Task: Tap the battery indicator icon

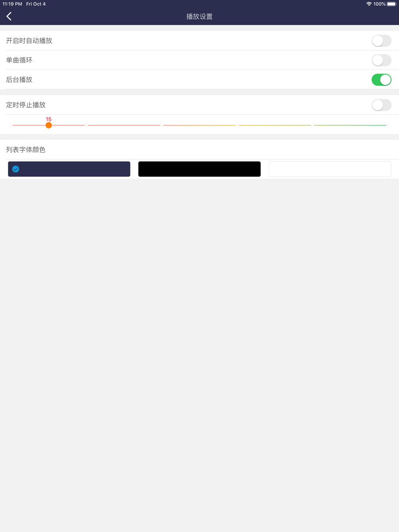Action: tap(392, 4)
